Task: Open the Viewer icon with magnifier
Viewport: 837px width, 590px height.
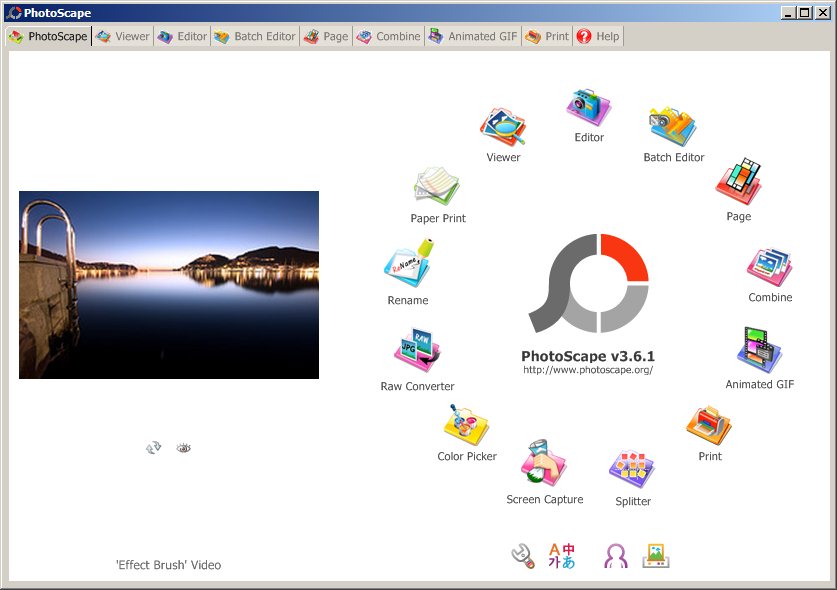Action: click(503, 128)
